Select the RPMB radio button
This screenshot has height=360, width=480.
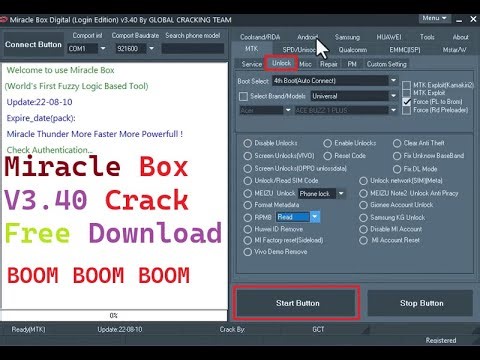[247, 218]
